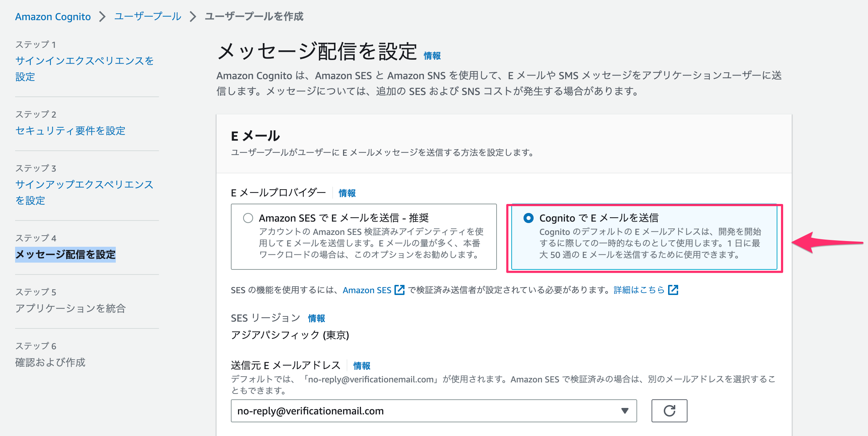Click the Cognito option description text
868x436 pixels.
[650, 243]
